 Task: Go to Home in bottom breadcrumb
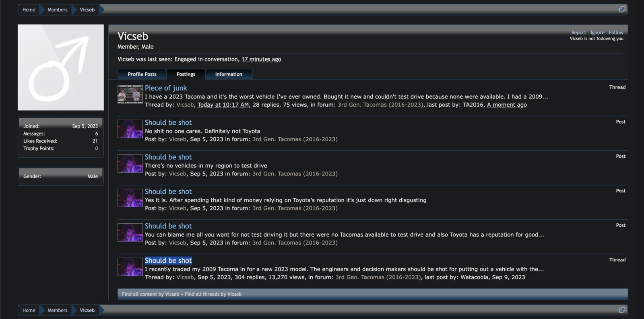(x=29, y=310)
